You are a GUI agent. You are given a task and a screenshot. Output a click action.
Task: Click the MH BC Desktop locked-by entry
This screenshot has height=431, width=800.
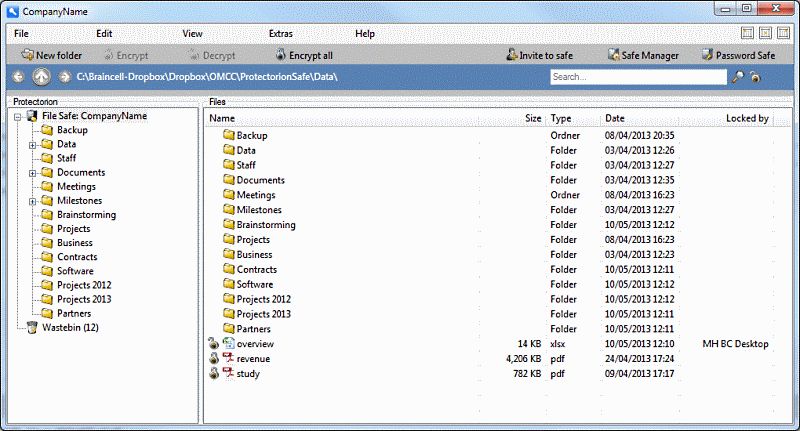pyautogui.click(x=735, y=344)
